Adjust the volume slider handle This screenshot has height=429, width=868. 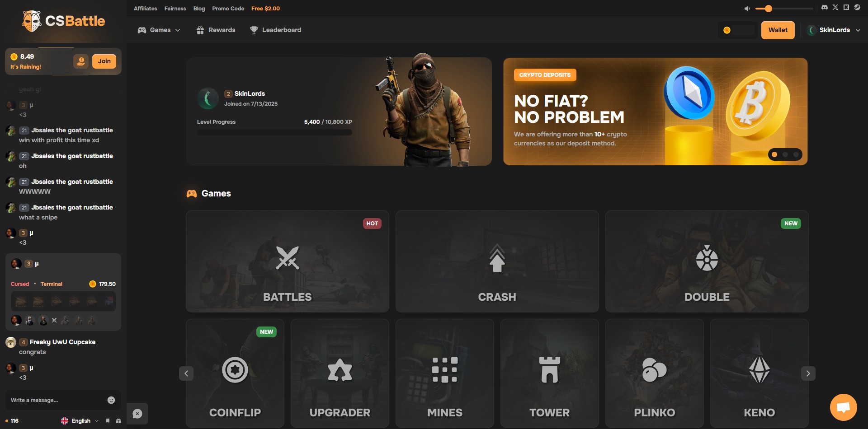[769, 9]
